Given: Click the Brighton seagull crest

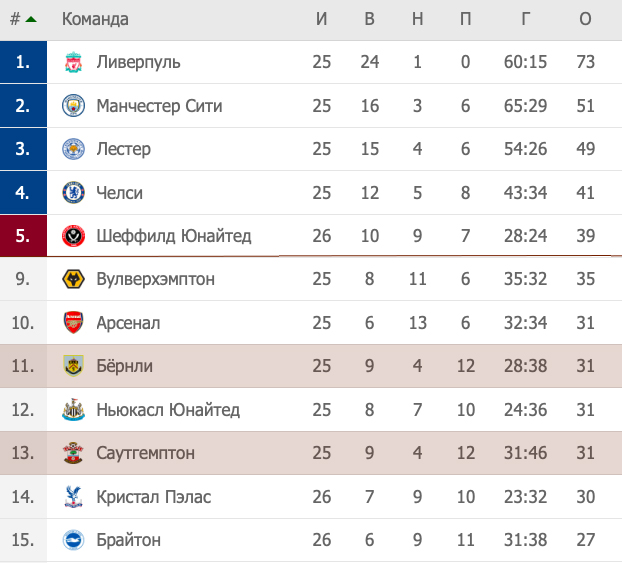Looking at the screenshot, I should (x=73, y=540).
